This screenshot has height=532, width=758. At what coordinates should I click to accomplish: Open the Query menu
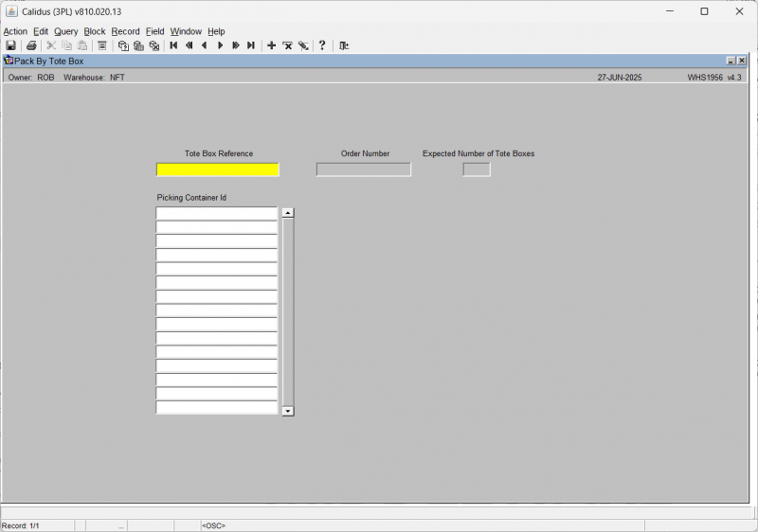pos(65,31)
